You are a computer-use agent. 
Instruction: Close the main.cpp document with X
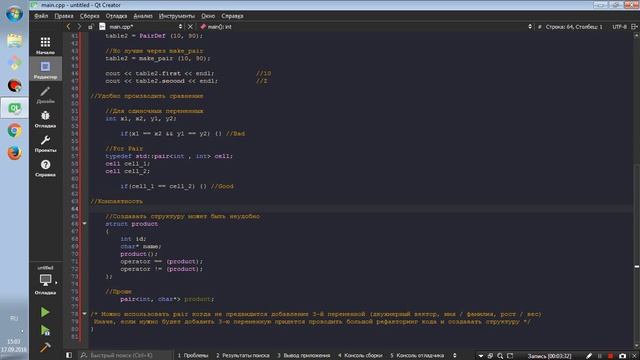click(x=190, y=27)
